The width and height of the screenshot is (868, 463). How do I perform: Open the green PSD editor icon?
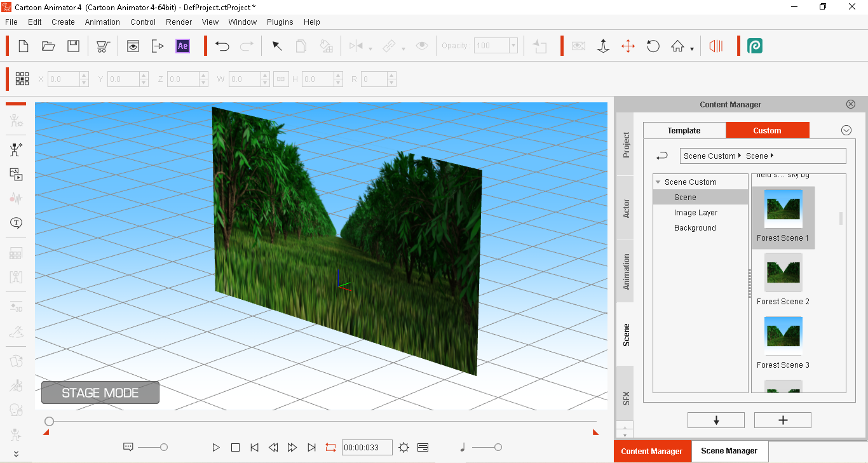pyautogui.click(x=754, y=46)
